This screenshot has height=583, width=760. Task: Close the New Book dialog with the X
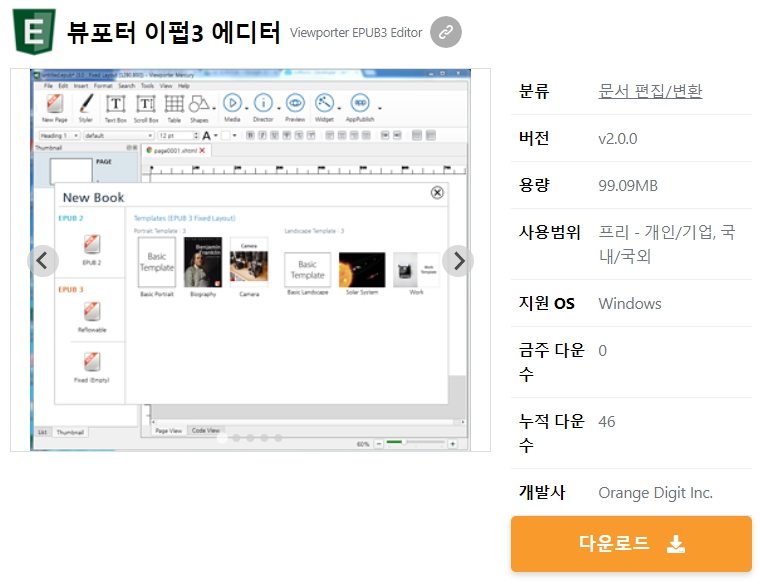tap(437, 192)
